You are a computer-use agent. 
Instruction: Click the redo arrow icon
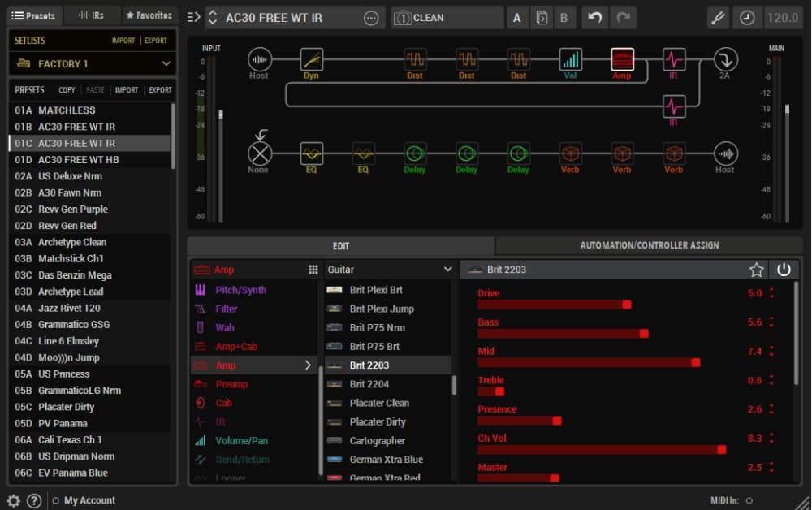pyautogui.click(x=623, y=18)
